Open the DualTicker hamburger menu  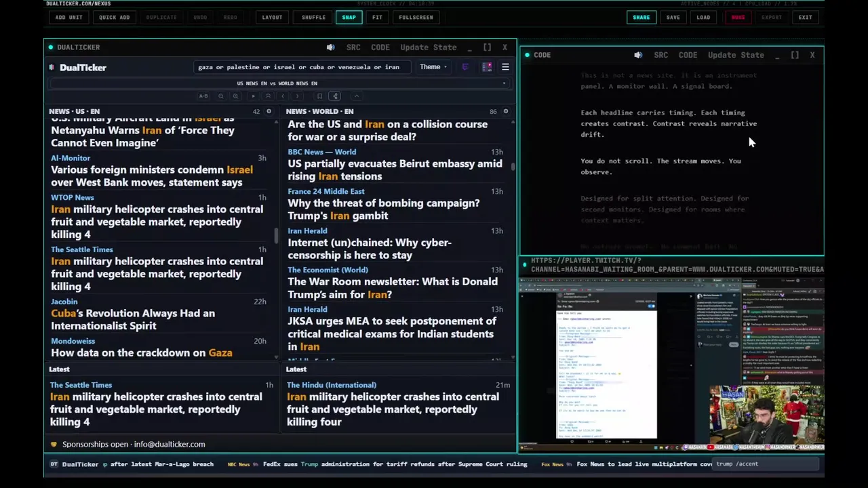click(x=505, y=67)
